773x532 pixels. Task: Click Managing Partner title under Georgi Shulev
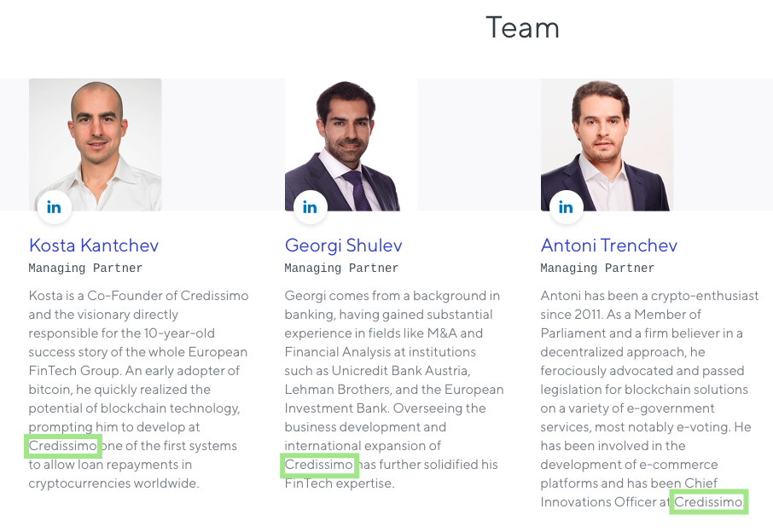(x=341, y=269)
